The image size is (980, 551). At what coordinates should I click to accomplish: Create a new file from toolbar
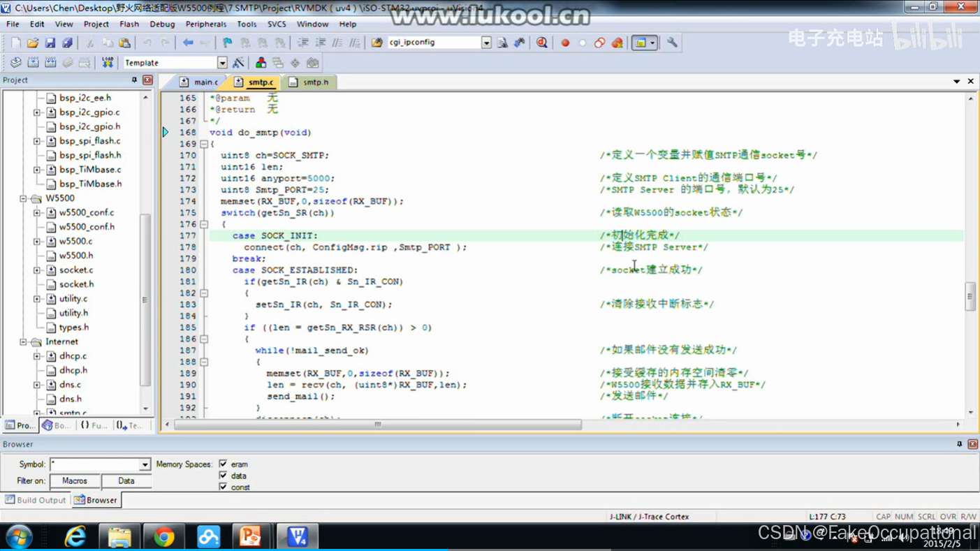(x=15, y=43)
